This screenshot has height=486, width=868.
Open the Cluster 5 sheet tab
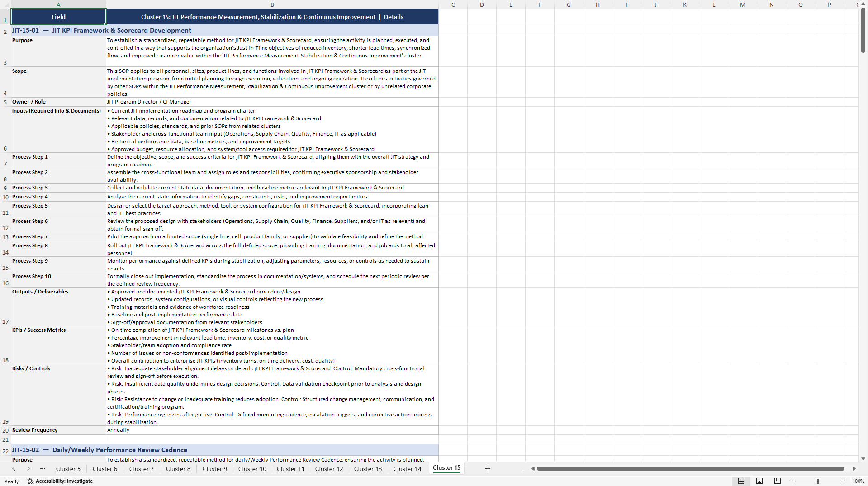coord(68,469)
